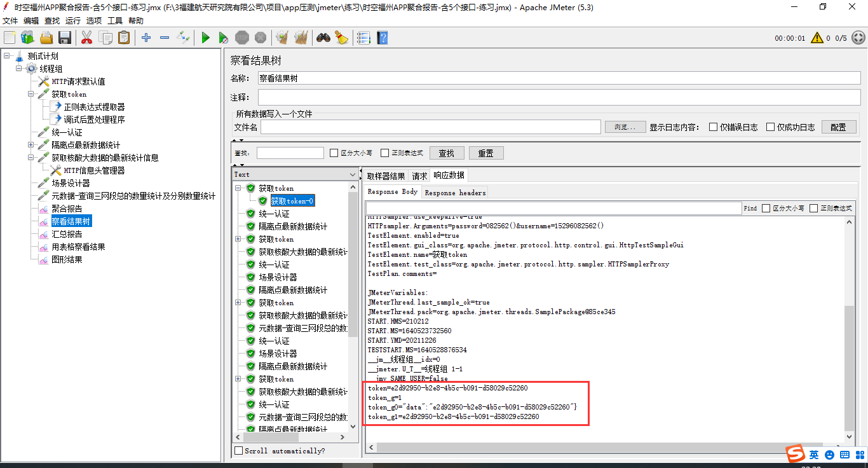
Task: Enable the 仅成功日志 checkbox
Action: (x=771, y=127)
